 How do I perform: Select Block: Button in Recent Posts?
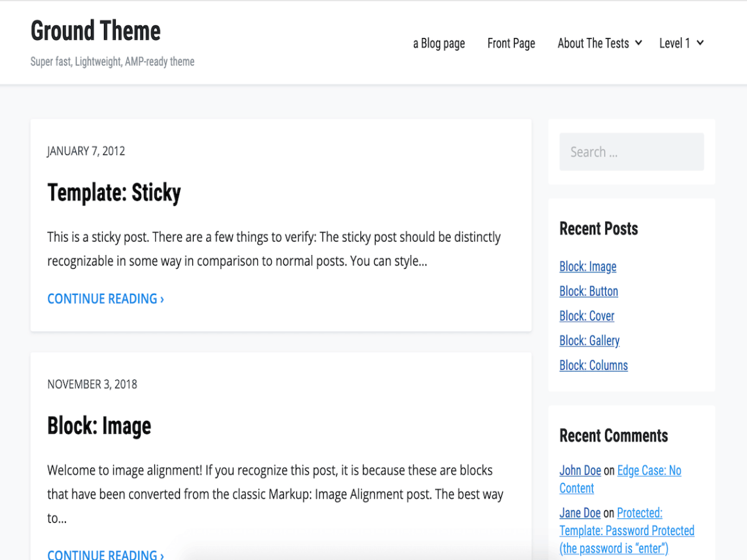pos(588,291)
